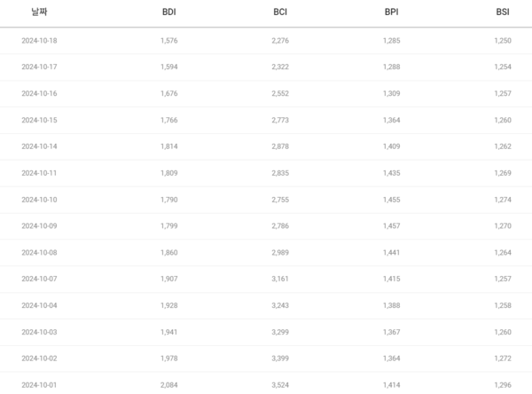532x394 pixels.
Task: Select the 2024-10-07 date cell
Action: tap(39, 280)
